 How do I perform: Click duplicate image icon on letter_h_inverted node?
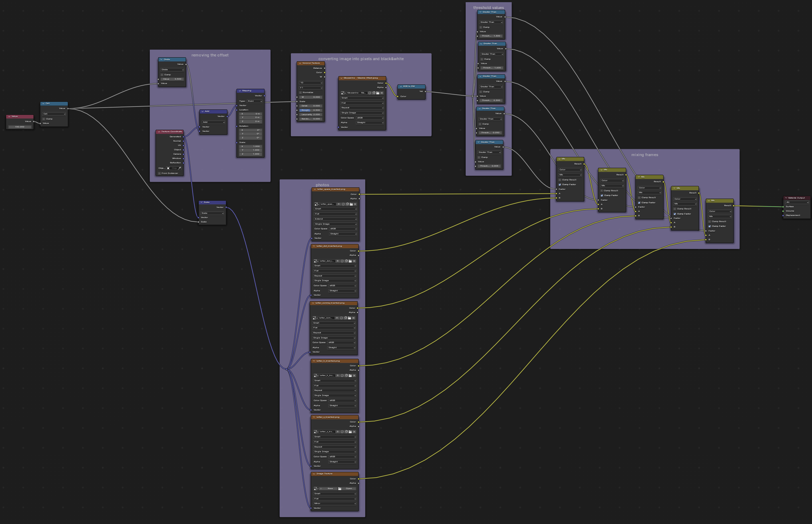(x=346, y=375)
